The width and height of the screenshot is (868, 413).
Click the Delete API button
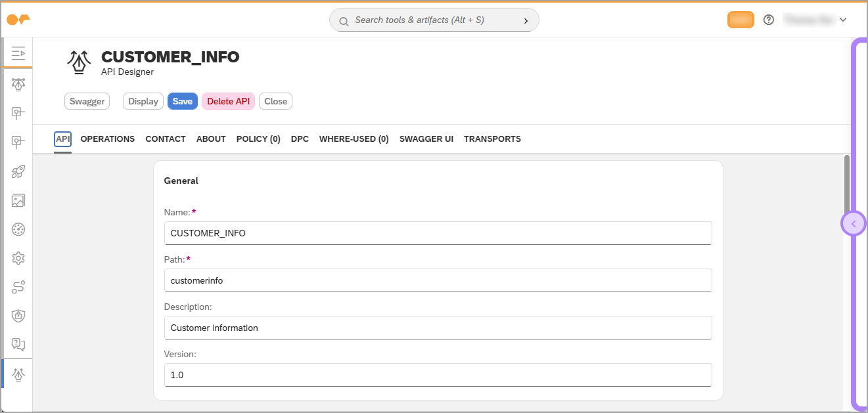click(228, 100)
